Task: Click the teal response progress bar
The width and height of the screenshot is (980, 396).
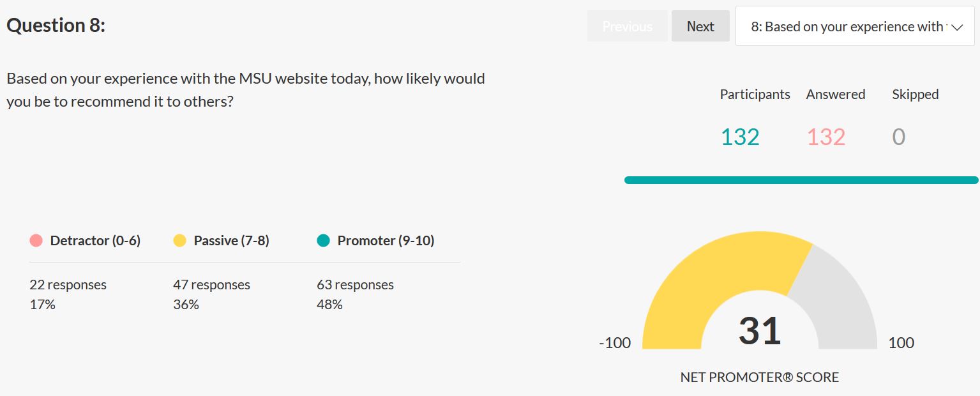Action: [x=801, y=180]
